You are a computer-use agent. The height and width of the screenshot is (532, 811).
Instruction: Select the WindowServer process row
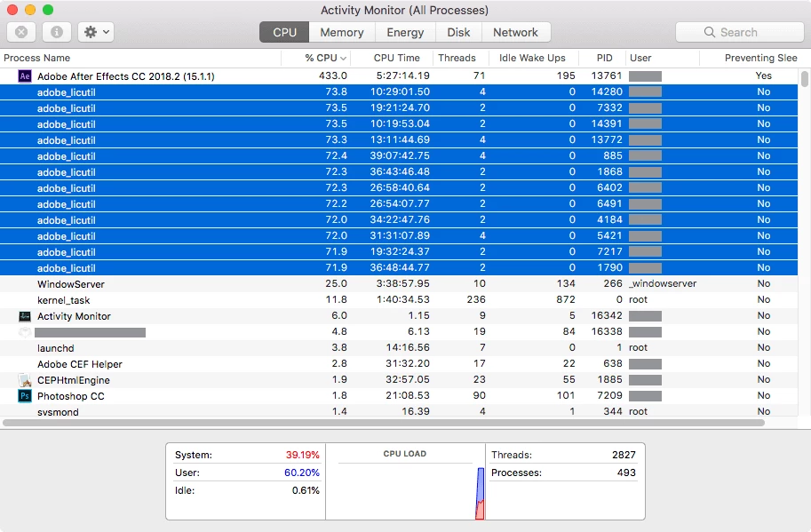(x=399, y=284)
